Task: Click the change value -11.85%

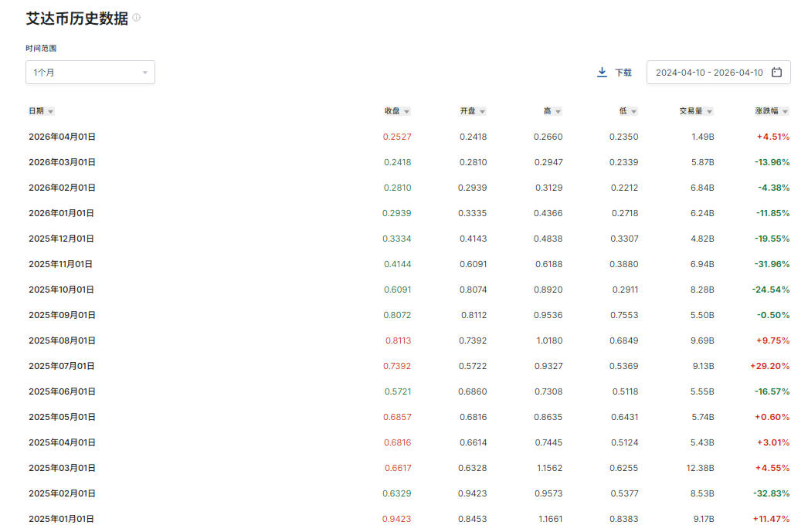Action: [772, 213]
